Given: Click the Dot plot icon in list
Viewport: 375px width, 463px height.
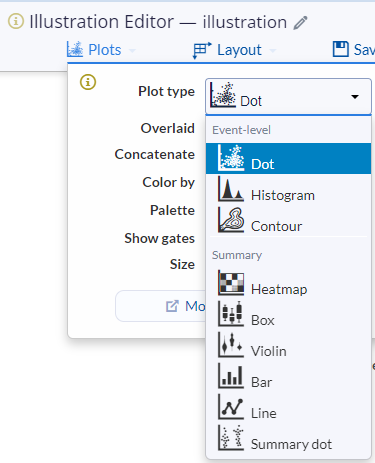Looking at the screenshot, I should tap(231, 158).
